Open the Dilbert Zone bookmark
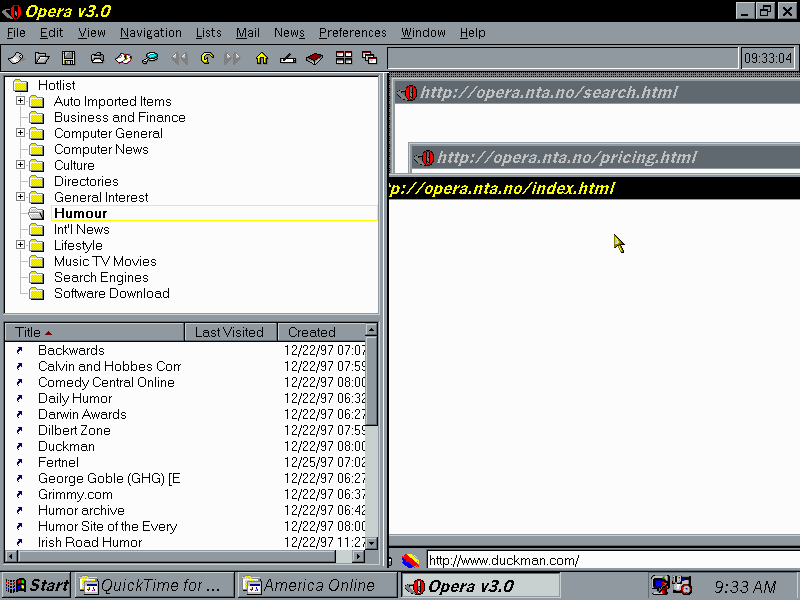The height and width of the screenshot is (600, 800). 74,430
